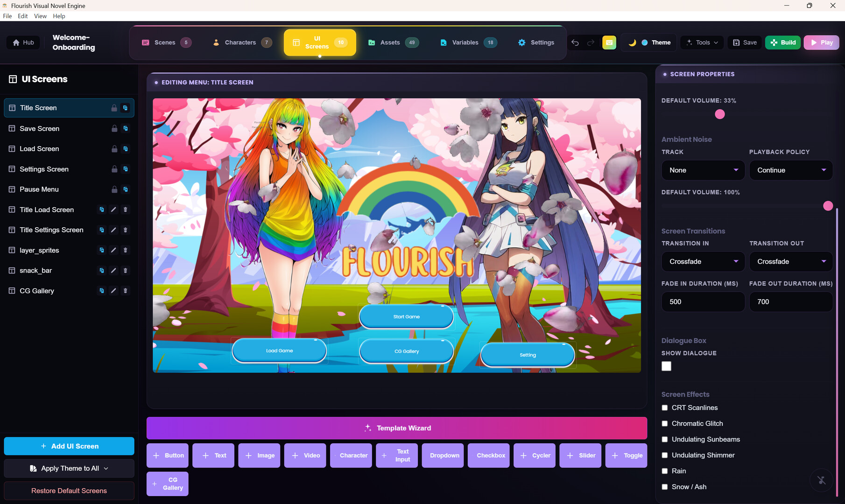The image size is (845, 504).
Task: Switch to the Characters tab
Action: point(240,42)
